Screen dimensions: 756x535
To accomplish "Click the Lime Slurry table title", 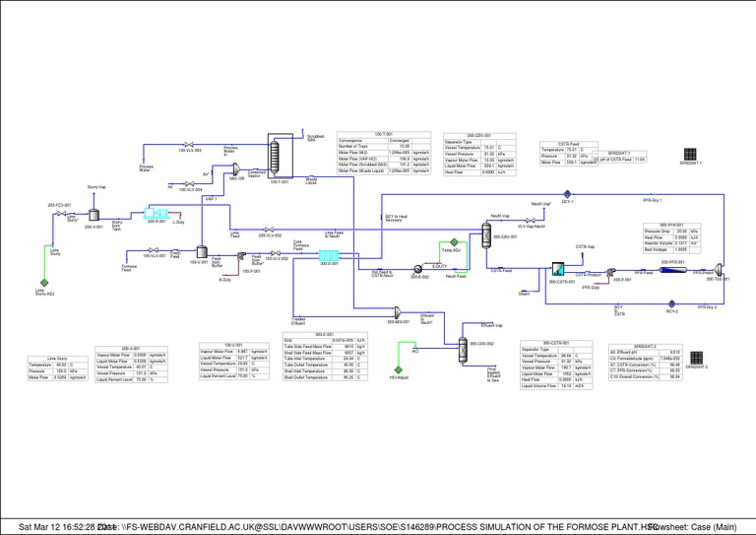I will [x=57, y=359].
